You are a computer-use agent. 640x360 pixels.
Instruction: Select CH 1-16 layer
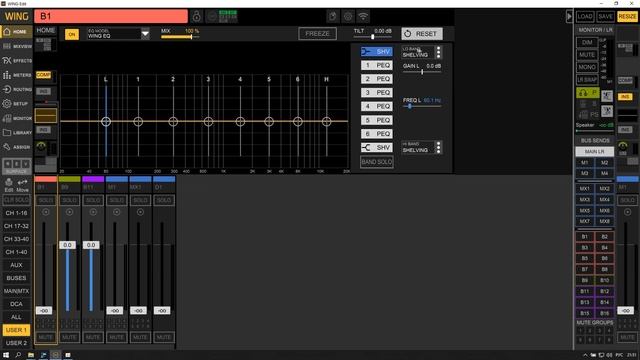pos(16,213)
